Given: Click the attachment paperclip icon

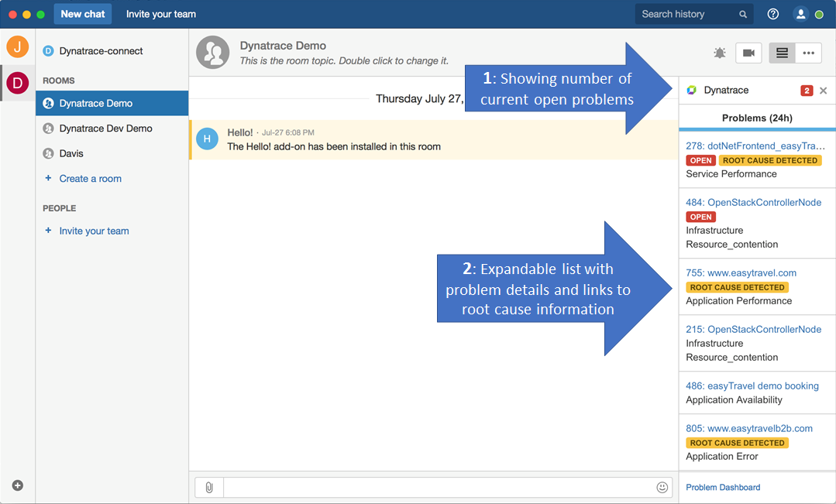Looking at the screenshot, I should [x=209, y=488].
